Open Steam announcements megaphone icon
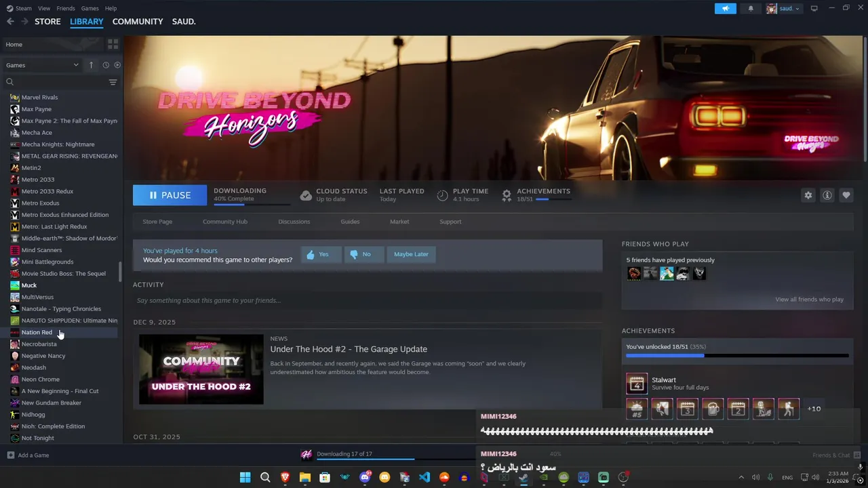Image resolution: width=868 pixels, height=488 pixels. (725, 8)
